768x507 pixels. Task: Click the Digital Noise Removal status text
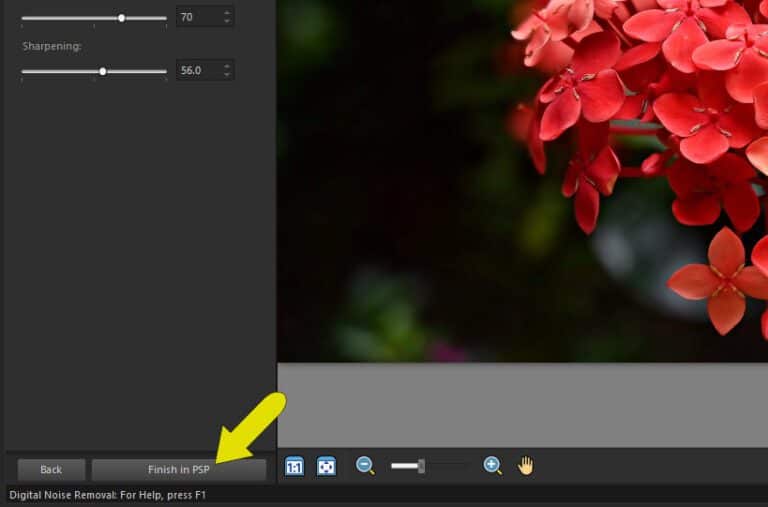click(x=108, y=495)
